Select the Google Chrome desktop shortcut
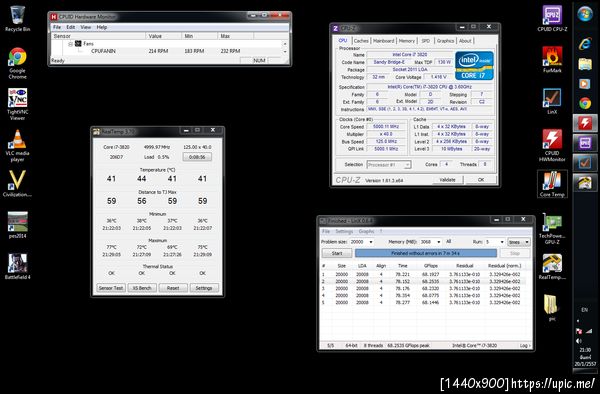Viewport: 600px width, 394px height. [18, 63]
